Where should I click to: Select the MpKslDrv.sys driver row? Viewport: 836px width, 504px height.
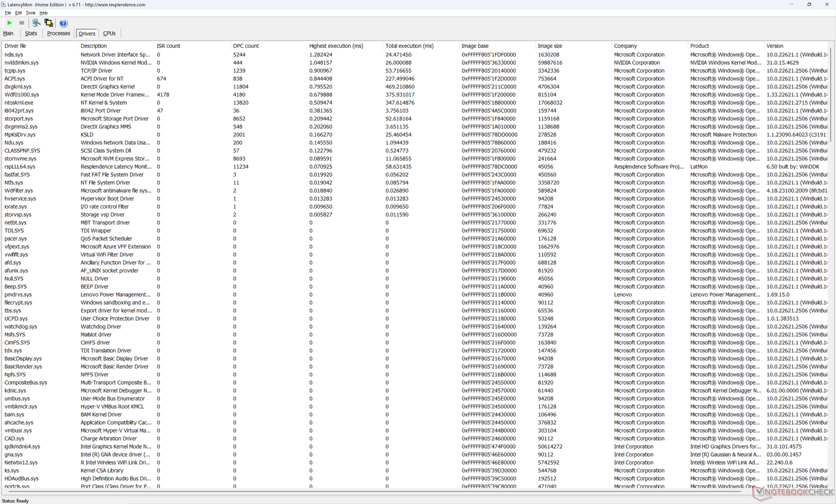(415, 134)
